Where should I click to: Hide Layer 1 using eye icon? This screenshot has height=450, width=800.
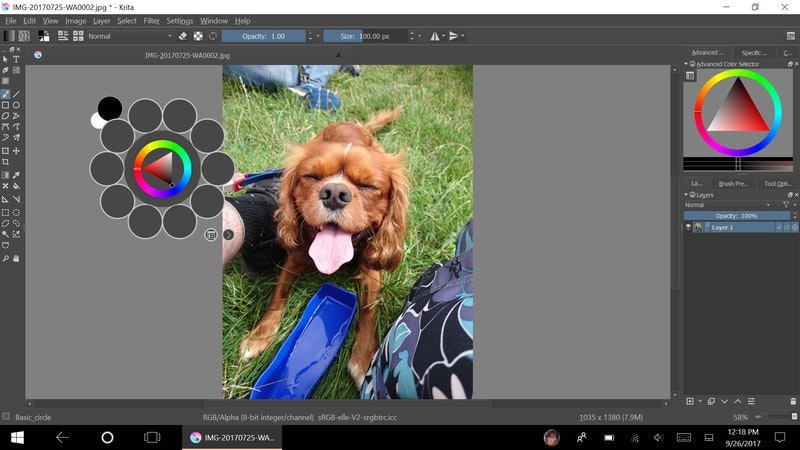pyautogui.click(x=688, y=227)
